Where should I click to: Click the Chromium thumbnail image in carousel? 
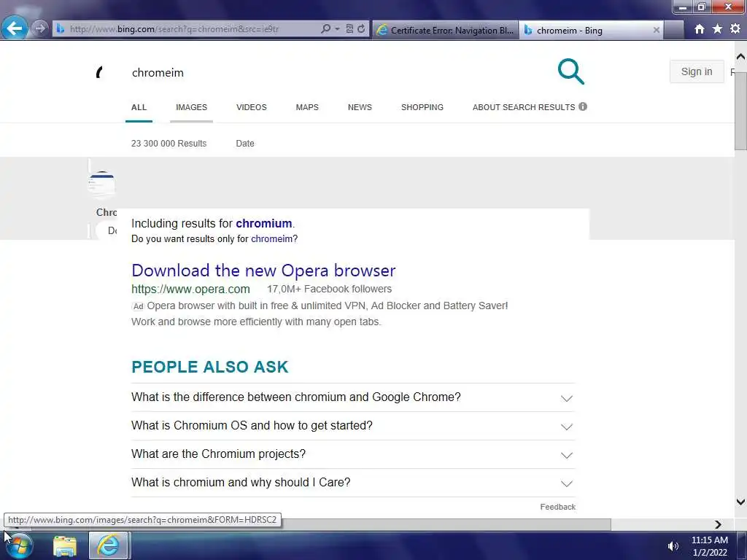pyautogui.click(x=102, y=183)
